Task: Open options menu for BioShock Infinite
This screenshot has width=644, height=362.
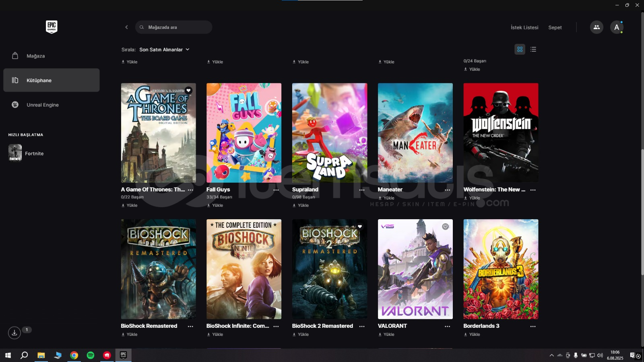Action: pos(276,326)
